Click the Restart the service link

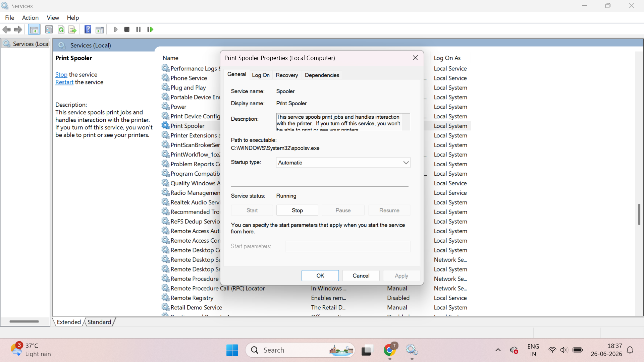[64, 82]
